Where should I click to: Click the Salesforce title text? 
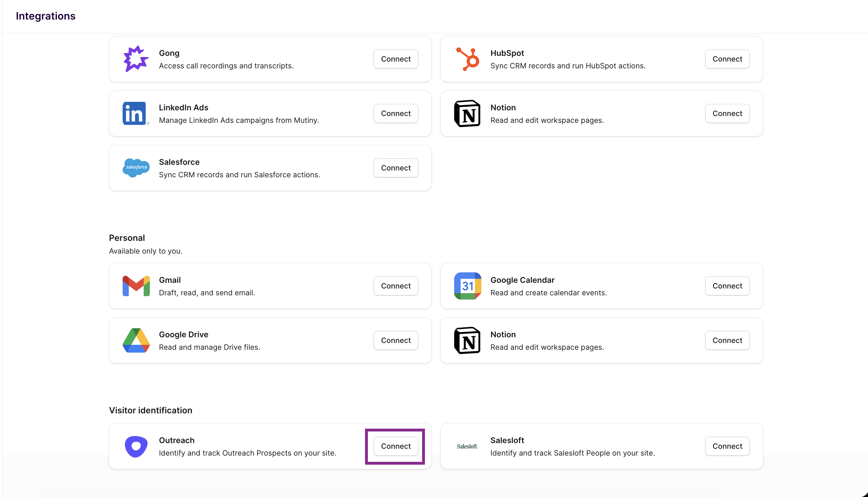(x=179, y=162)
